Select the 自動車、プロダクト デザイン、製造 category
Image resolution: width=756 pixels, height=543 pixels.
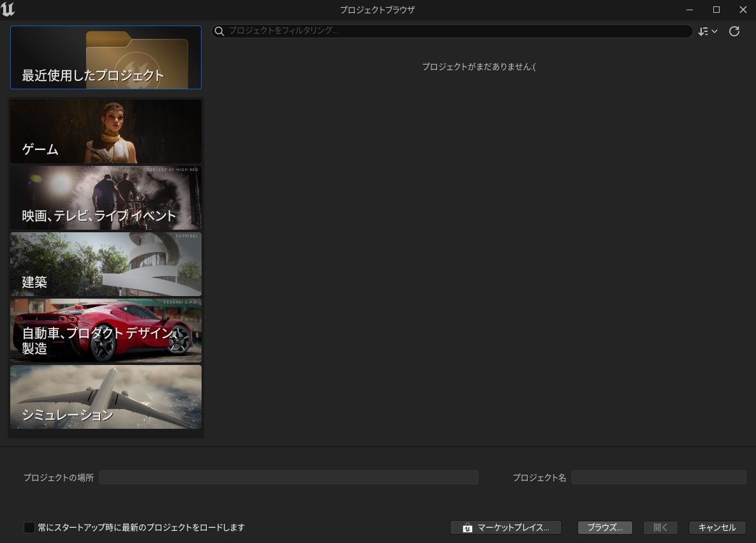point(105,331)
